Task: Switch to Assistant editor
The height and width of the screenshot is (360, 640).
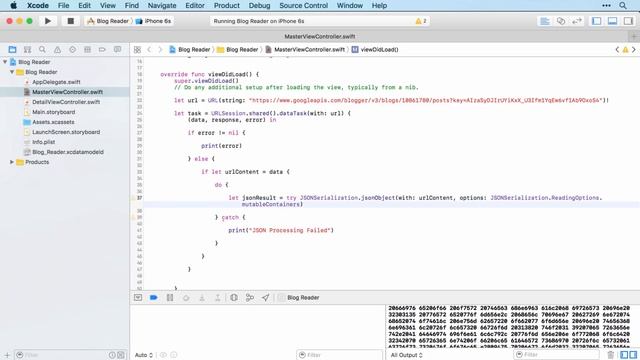Action: coord(561,21)
